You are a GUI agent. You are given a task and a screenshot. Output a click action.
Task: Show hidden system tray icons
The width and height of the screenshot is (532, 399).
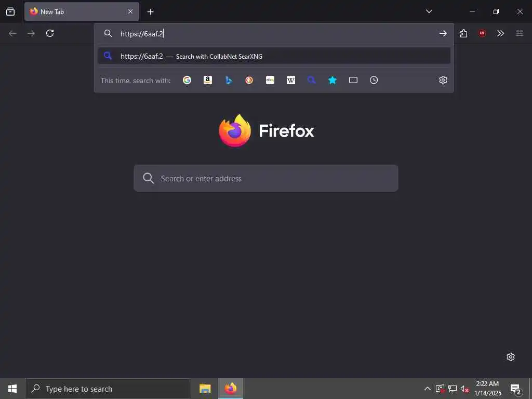428,389
